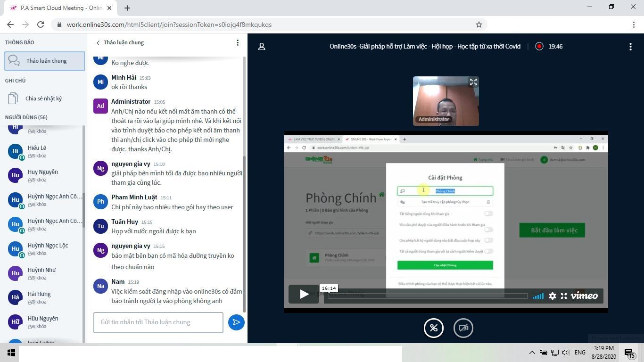Screen dimensions: 644x362
Task: Open the ENG language selector
Action: tap(580, 353)
